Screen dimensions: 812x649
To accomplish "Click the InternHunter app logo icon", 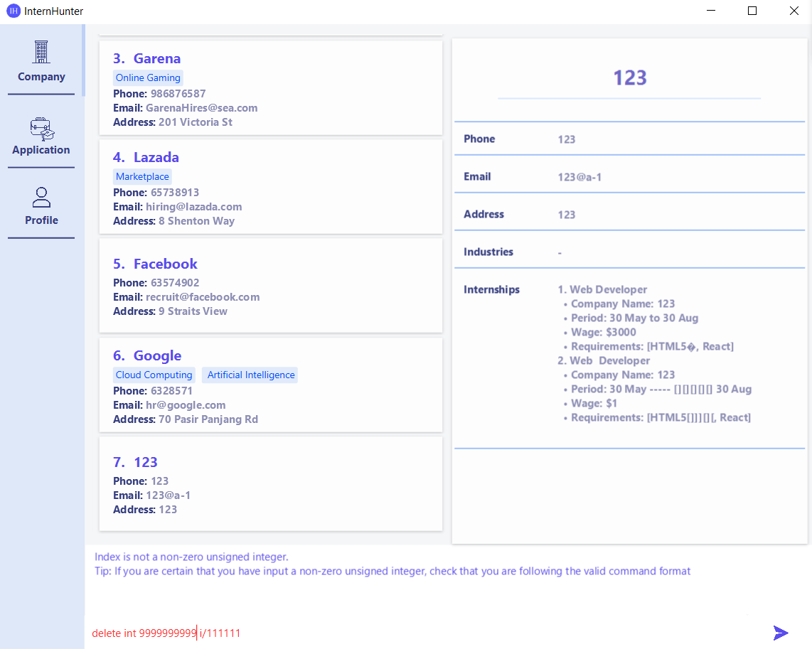I will [x=13, y=11].
